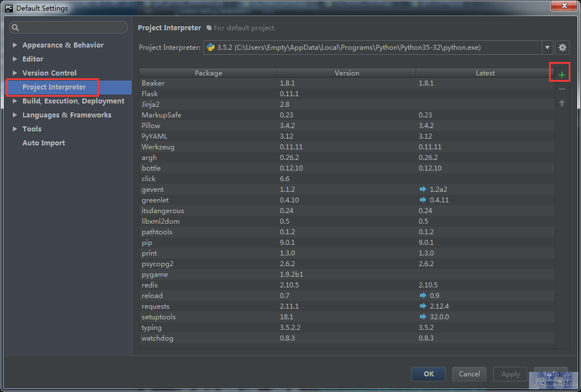
Task: Select the pip package row
Action: coord(347,243)
